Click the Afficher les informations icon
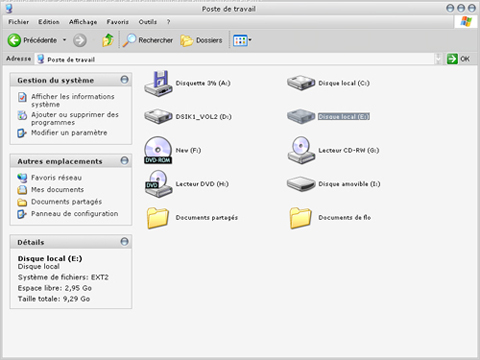This screenshot has width=480, height=360. (22, 97)
